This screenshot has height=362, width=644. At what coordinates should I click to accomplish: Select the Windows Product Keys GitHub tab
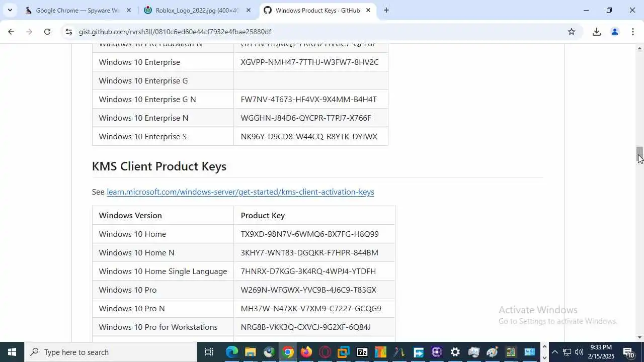pyautogui.click(x=318, y=10)
